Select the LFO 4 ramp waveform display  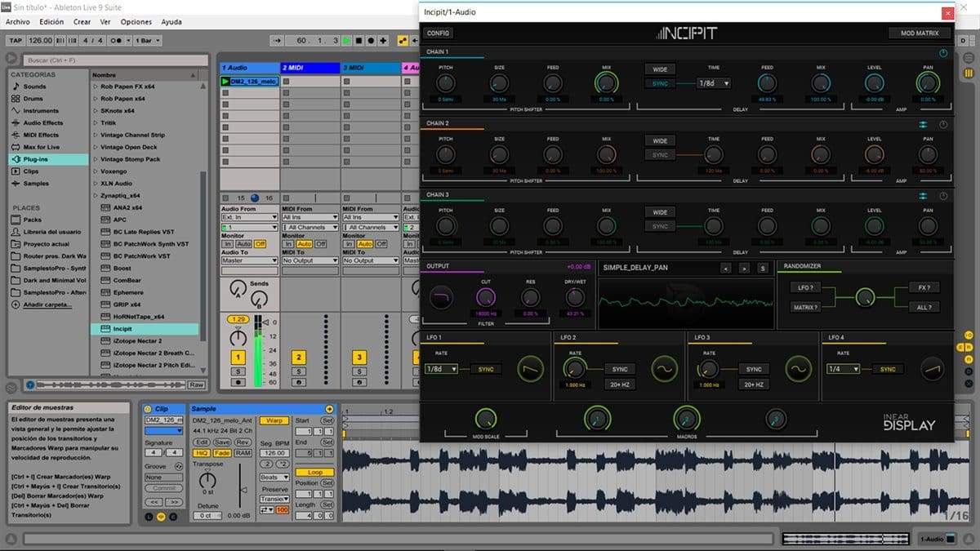[932, 369]
